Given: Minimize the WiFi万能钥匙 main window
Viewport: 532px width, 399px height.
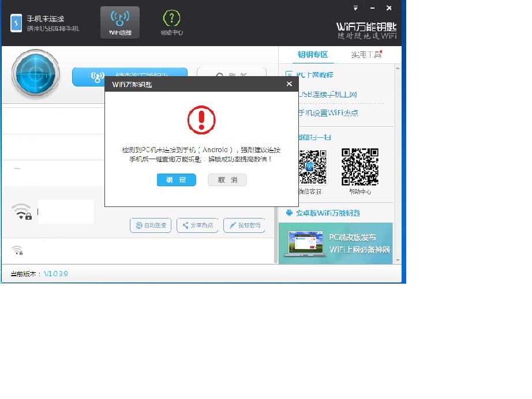Looking at the screenshot, I should click(x=372, y=8).
